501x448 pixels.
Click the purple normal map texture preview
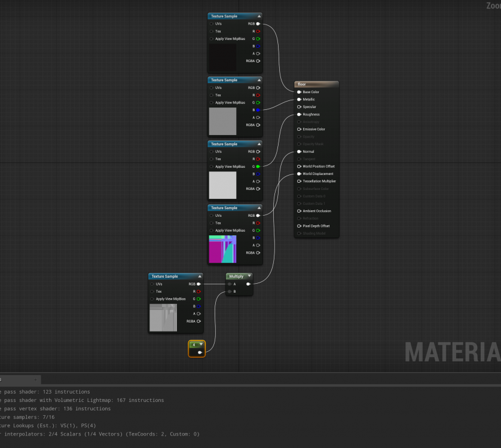coord(222,249)
